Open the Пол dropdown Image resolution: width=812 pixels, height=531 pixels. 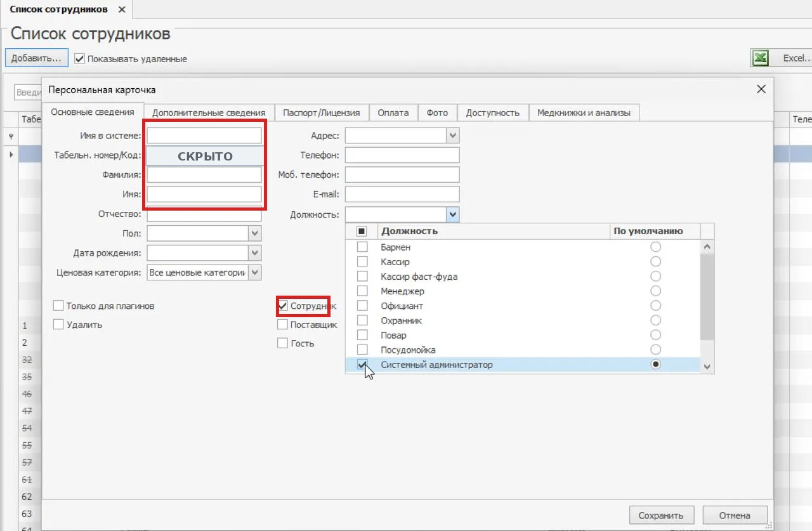[255, 234]
